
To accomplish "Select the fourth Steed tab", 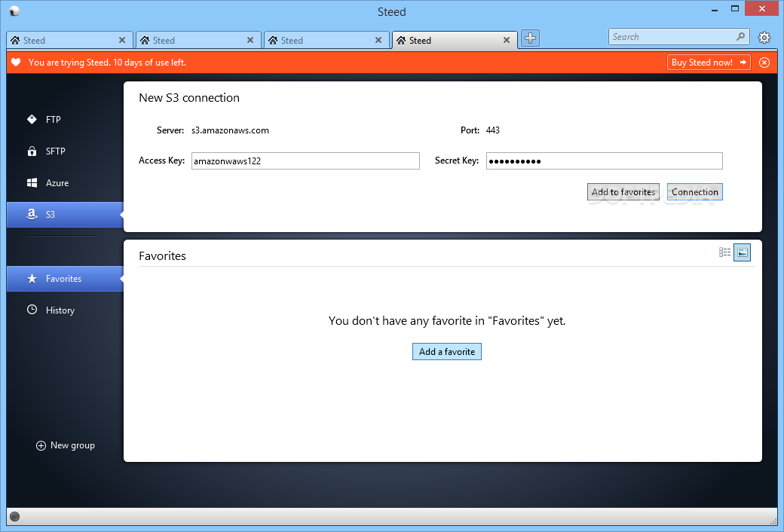I will coord(455,40).
